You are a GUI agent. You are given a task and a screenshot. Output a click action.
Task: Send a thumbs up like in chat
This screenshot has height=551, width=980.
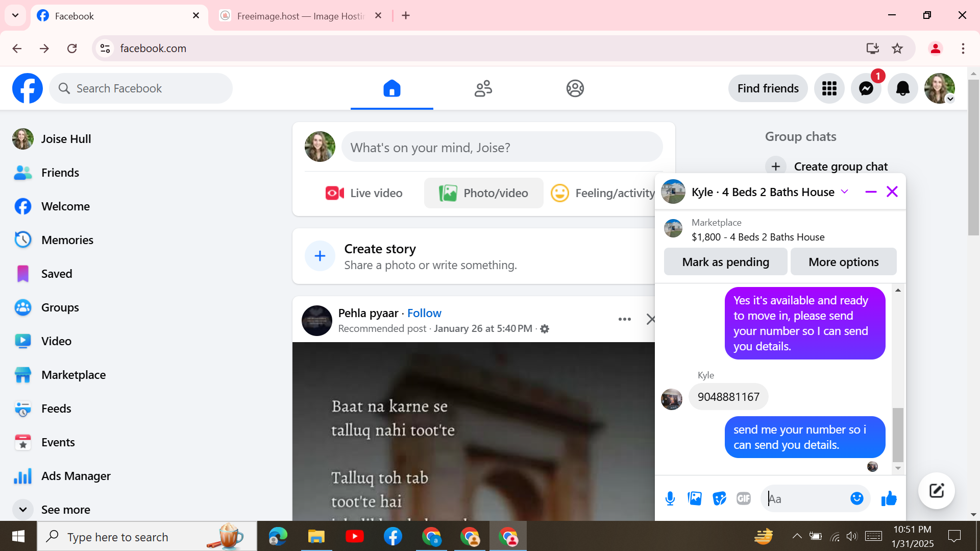pyautogui.click(x=889, y=498)
